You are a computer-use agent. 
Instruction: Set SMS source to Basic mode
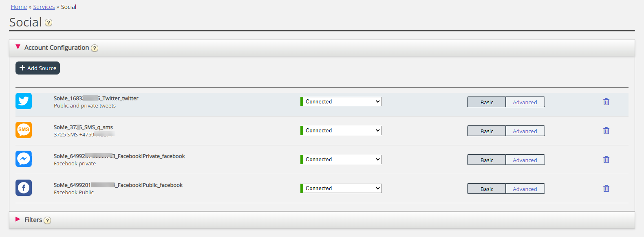486,131
